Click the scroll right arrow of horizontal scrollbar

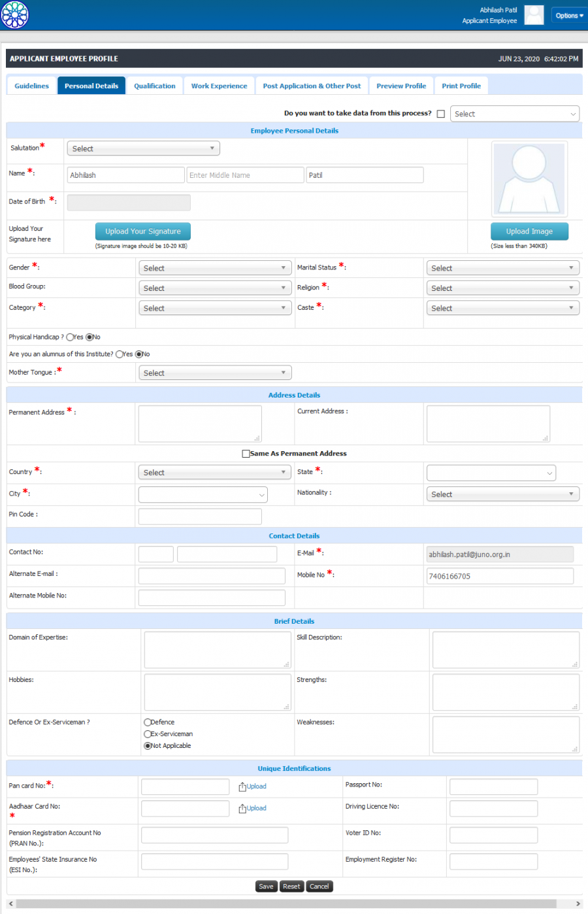(x=578, y=904)
